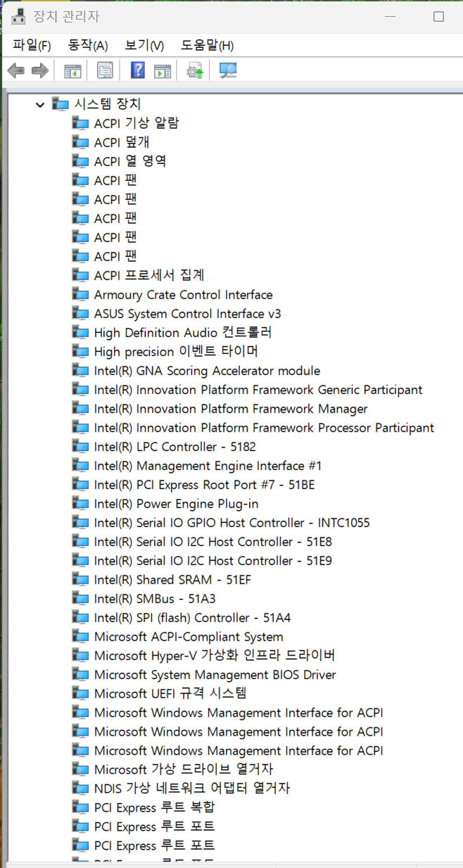463x868 pixels.
Task: Click the blue question mark Help icon
Action: click(138, 70)
